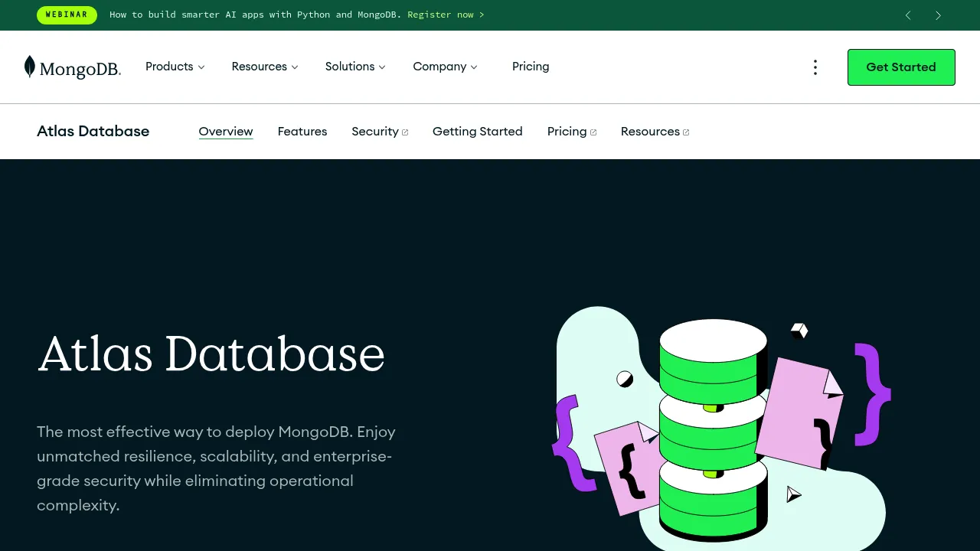Open the three-dot more options menu
The height and width of the screenshot is (551, 980).
point(815,67)
